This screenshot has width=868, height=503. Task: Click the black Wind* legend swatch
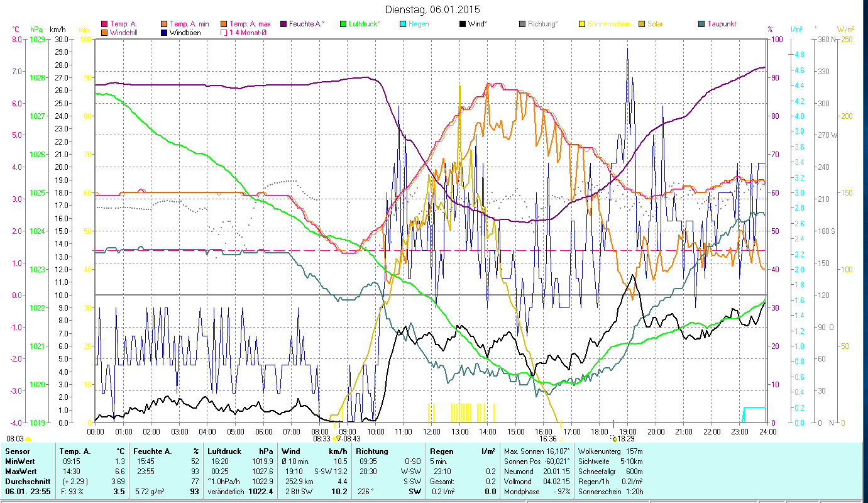point(463,24)
